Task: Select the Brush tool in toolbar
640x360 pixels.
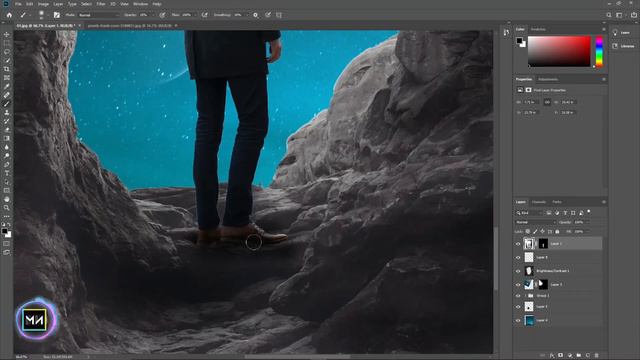Action: [x=7, y=104]
